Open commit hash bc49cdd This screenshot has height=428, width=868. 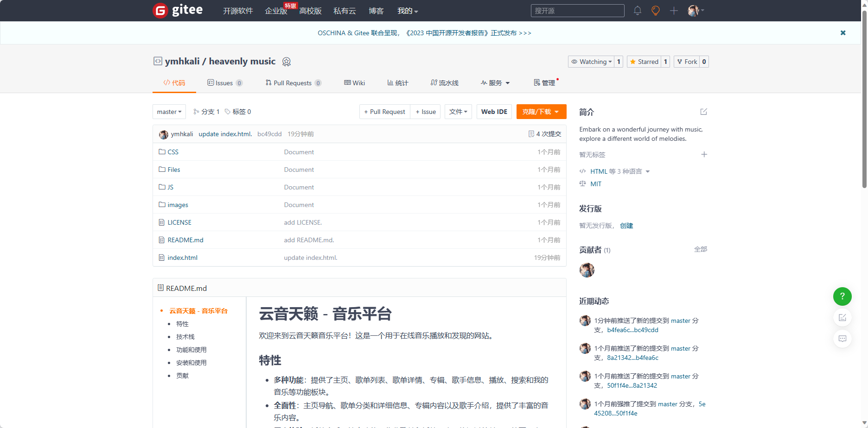pos(269,134)
